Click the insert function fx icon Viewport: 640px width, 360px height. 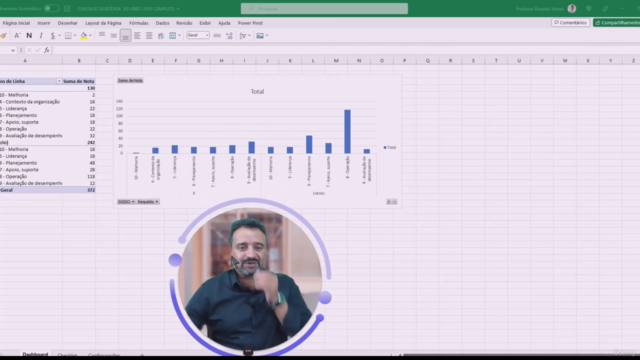pyautogui.click(x=47, y=50)
